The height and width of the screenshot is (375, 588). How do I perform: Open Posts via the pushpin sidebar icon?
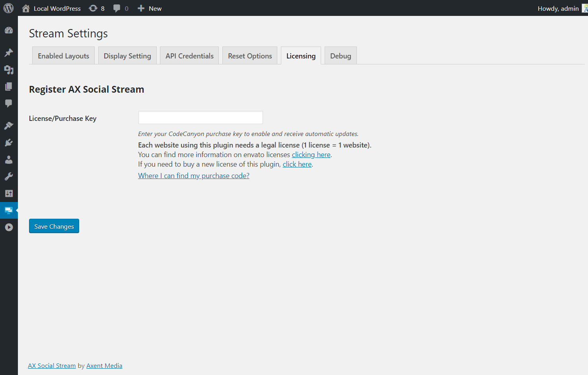pyautogui.click(x=9, y=52)
